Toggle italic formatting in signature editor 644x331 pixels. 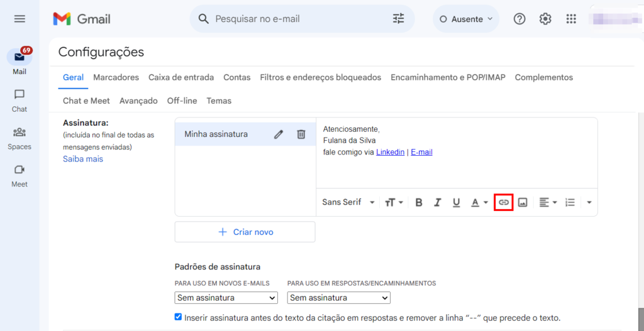438,202
